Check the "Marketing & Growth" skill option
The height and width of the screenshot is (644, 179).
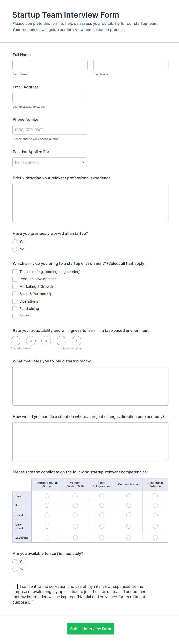pos(15,286)
